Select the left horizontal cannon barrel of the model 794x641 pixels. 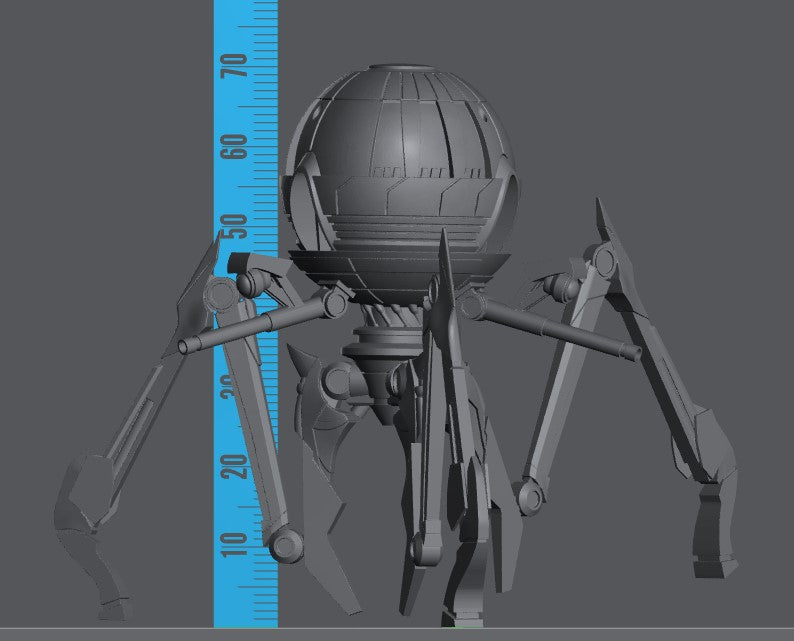(259, 326)
